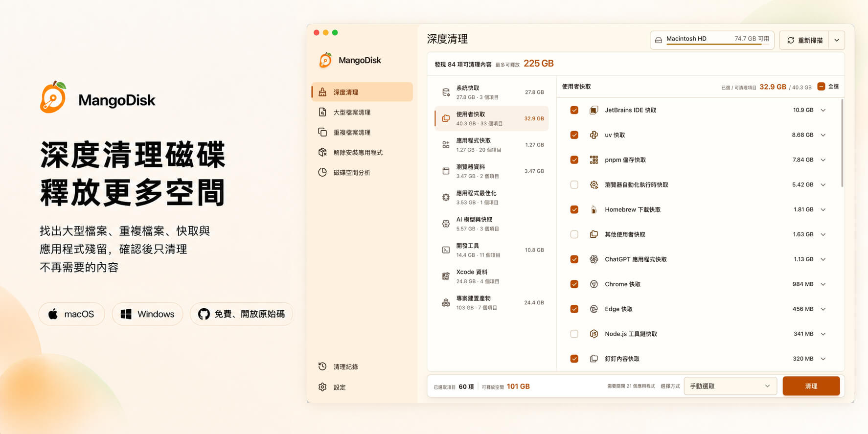The width and height of the screenshot is (868, 434).
Task: Click the macOS download button
Action: pos(71,314)
